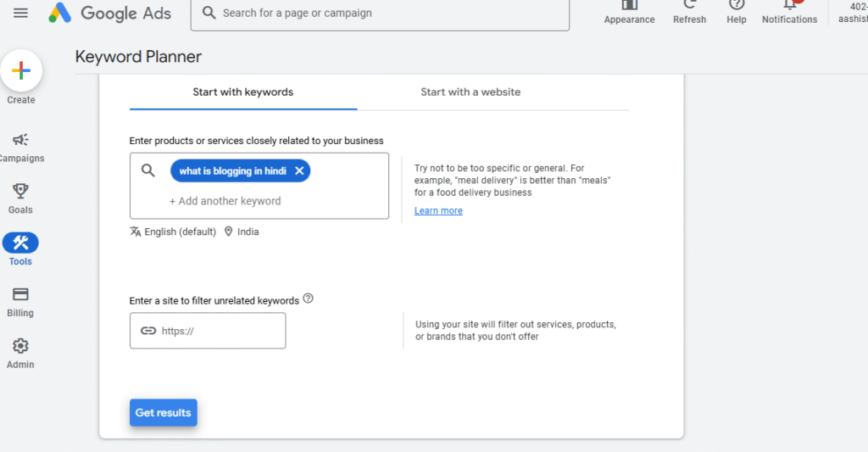Viewport: 868px width, 452px height.
Task: Switch to Start with keywords tab
Action: click(x=243, y=92)
